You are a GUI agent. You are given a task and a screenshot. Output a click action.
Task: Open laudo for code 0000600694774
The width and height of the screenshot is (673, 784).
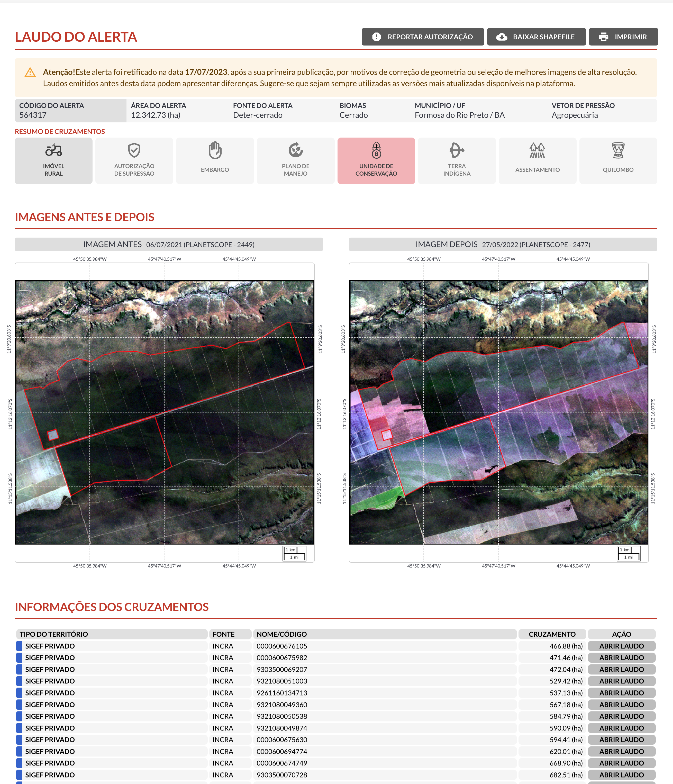pos(621,751)
